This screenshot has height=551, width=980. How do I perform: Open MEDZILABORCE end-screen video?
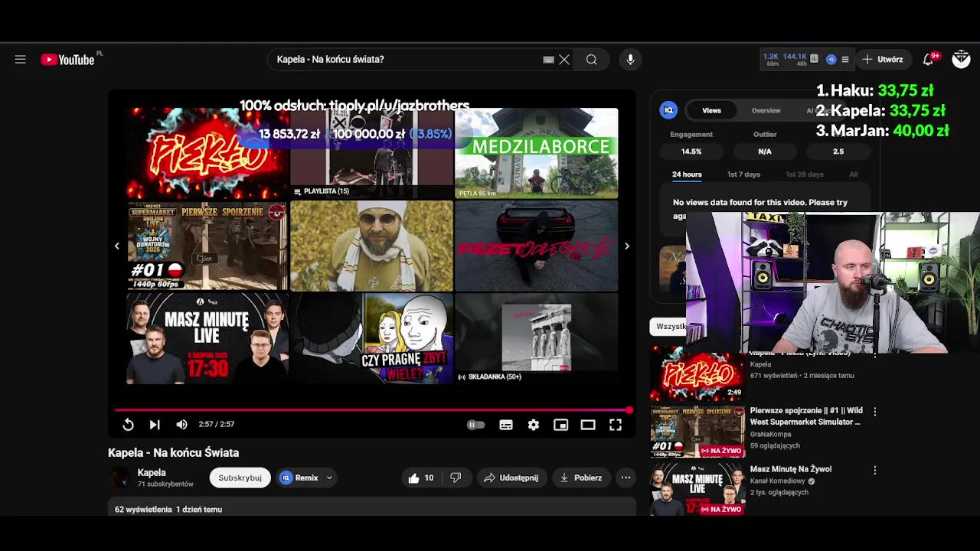tap(536, 153)
